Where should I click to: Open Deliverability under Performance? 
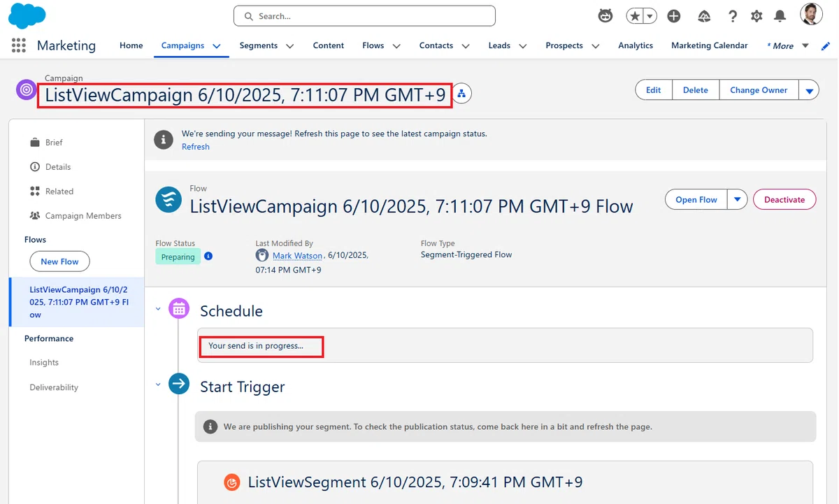coord(54,387)
